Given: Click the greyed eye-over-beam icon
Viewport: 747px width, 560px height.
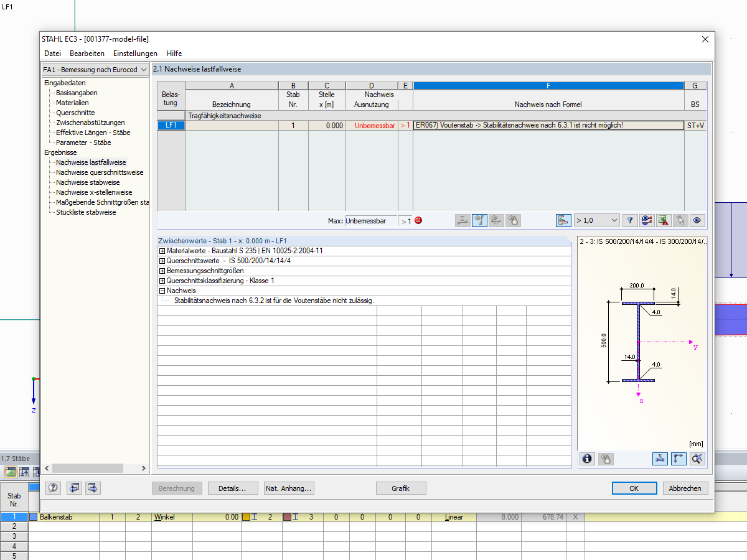Looking at the screenshot, I should coord(496,220).
